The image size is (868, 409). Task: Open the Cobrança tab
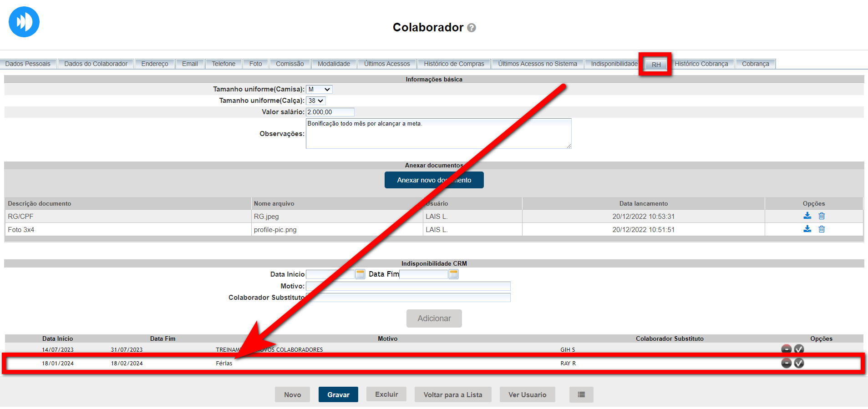(755, 64)
